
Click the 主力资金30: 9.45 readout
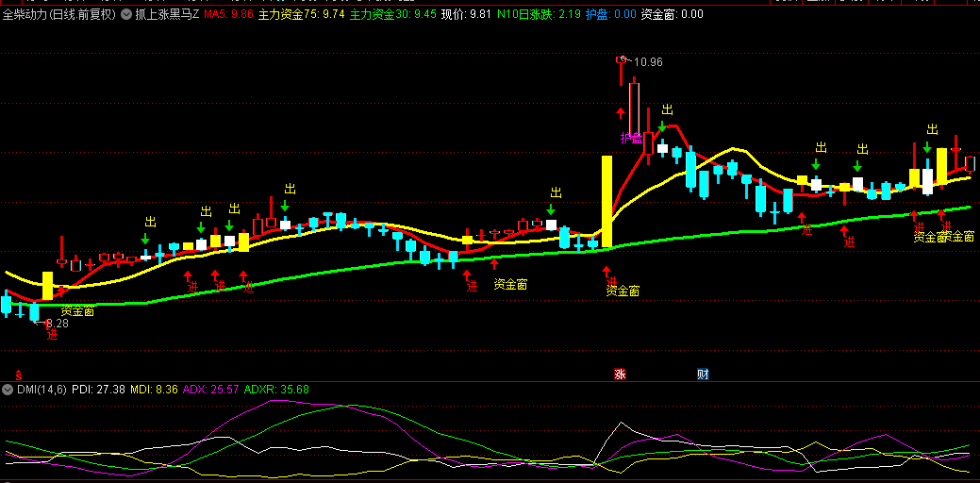[x=392, y=14]
